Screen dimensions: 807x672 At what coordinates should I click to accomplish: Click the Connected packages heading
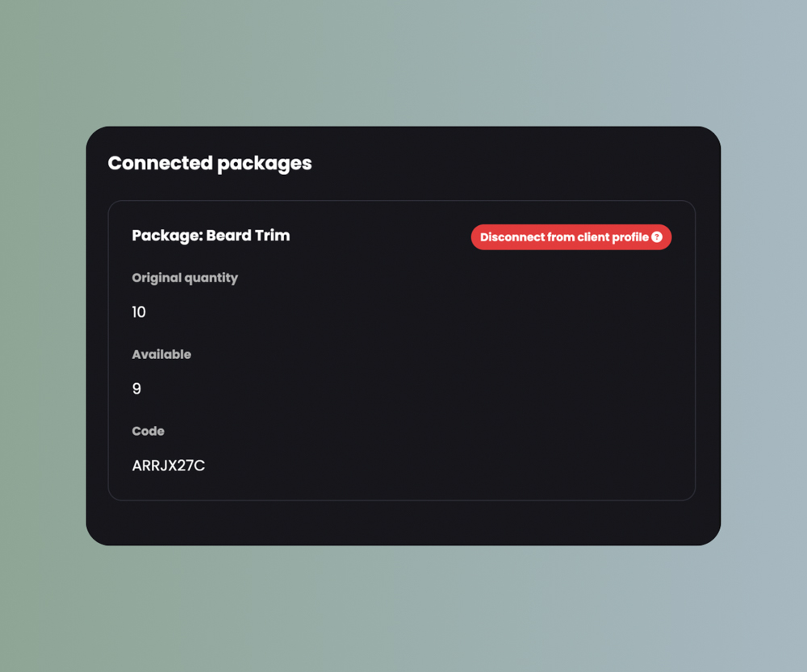coord(209,163)
